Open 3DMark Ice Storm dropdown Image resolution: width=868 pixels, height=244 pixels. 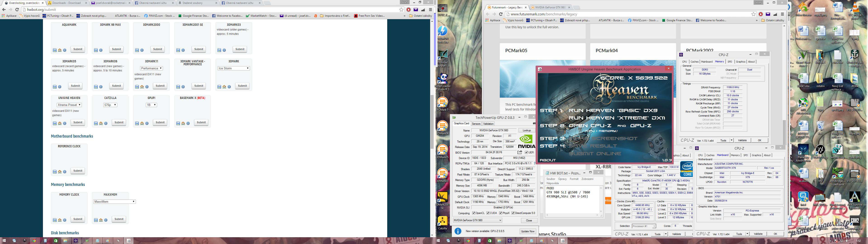[234, 68]
